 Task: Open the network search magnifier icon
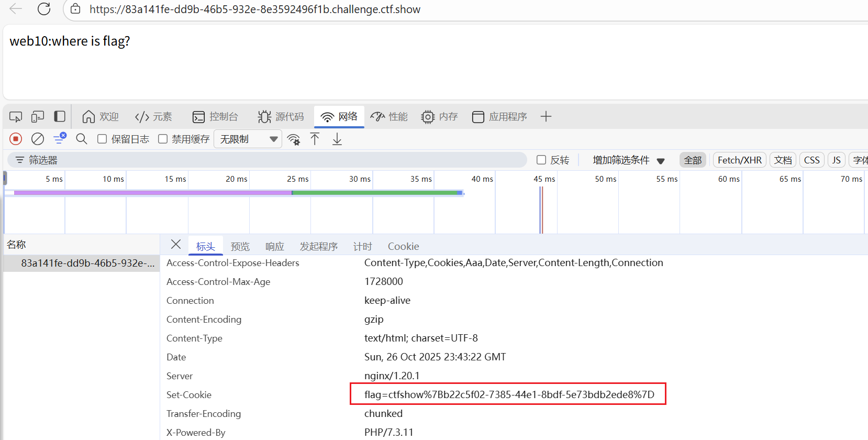coord(81,139)
